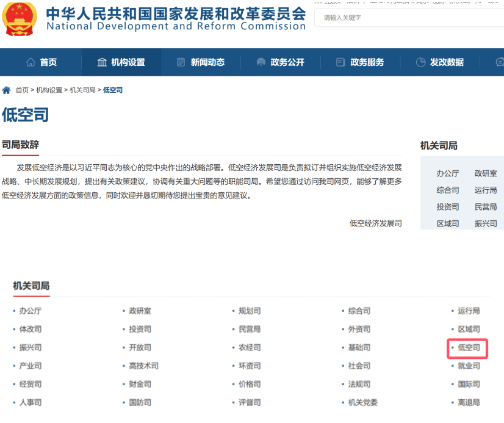Click the blue house icon in breadcrumb
504x423 pixels.
(x=7, y=90)
